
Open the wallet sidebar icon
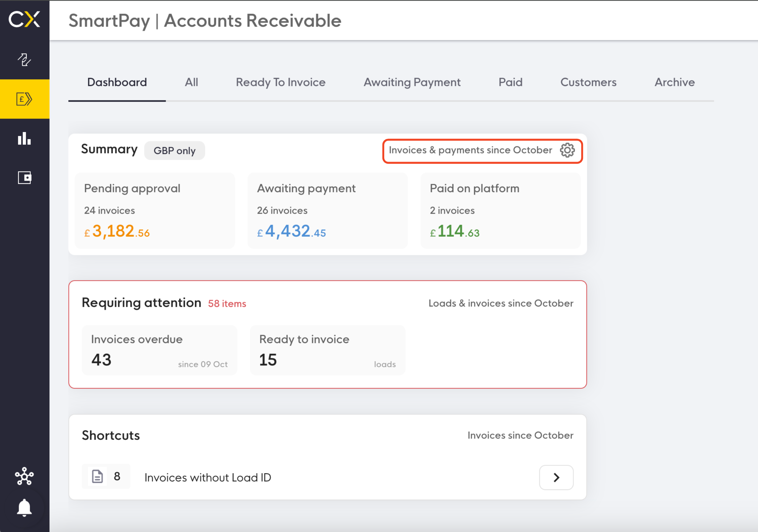coord(24,178)
